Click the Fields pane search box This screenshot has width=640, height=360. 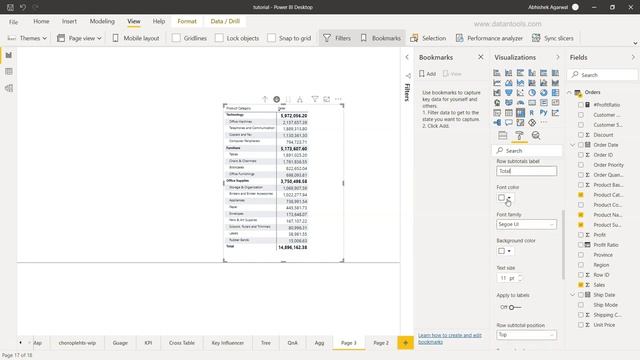tap(602, 75)
